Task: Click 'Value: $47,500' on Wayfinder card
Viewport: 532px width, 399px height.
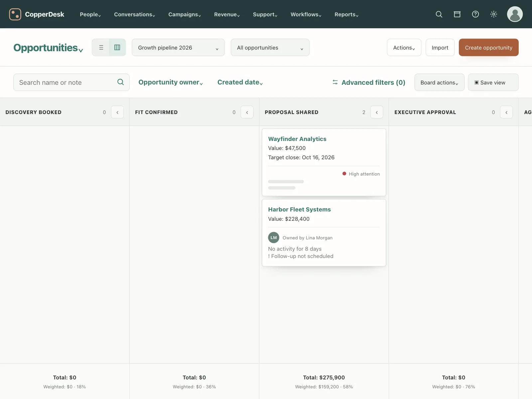Action: click(287, 148)
